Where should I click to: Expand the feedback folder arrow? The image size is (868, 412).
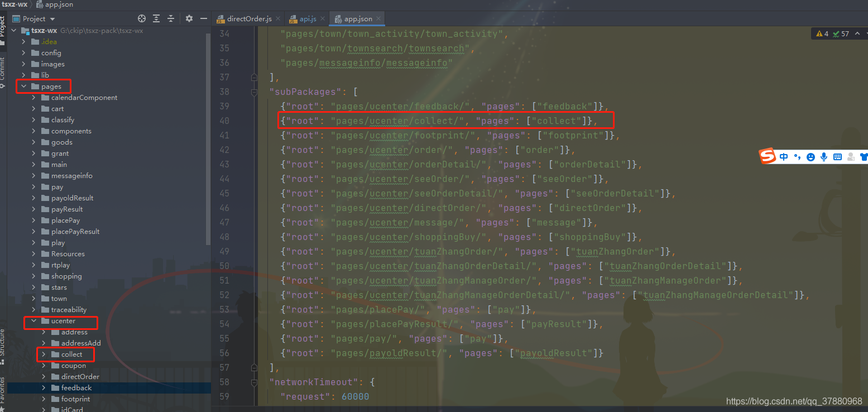click(44, 387)
